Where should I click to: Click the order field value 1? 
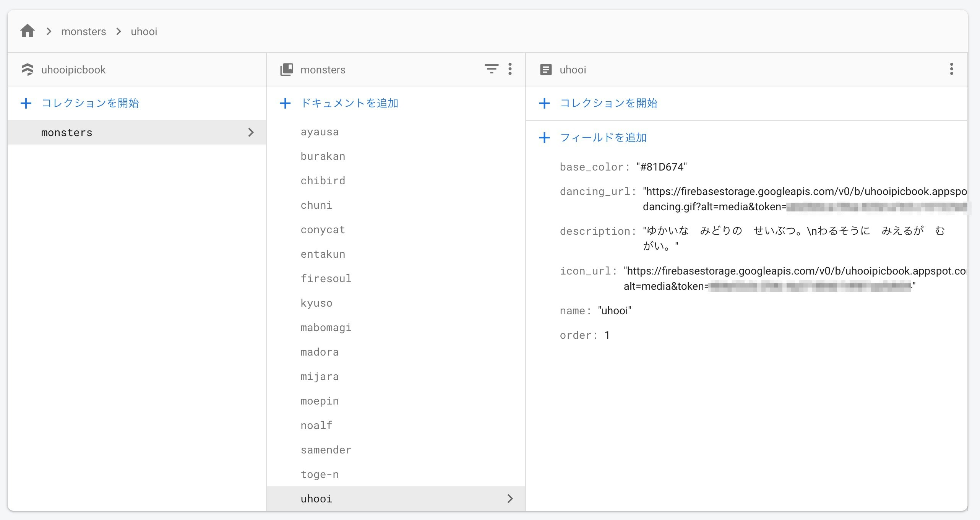[607, 335]
